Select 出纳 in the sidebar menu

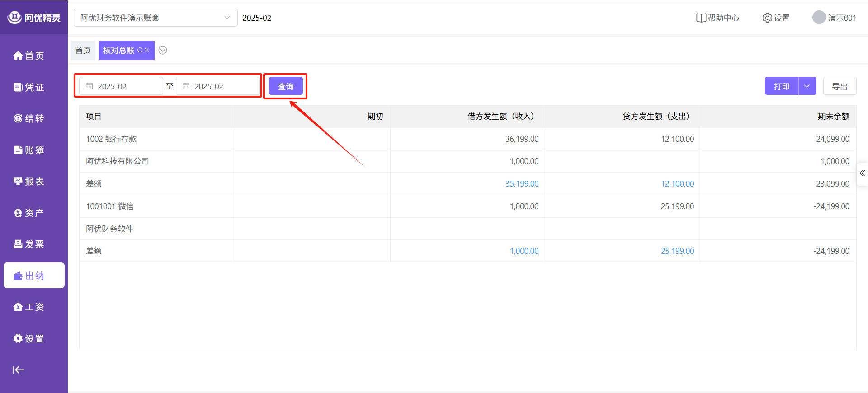coord(34,276)
